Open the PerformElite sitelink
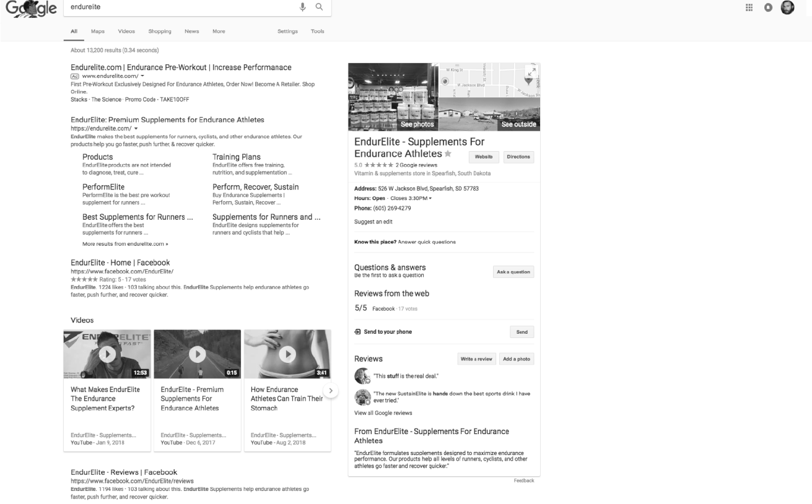Screen dimensions: 812x504 [103, 187]
